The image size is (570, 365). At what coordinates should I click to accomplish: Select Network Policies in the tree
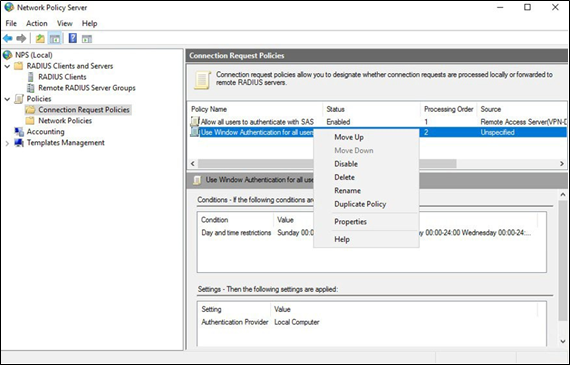point(65,121)
